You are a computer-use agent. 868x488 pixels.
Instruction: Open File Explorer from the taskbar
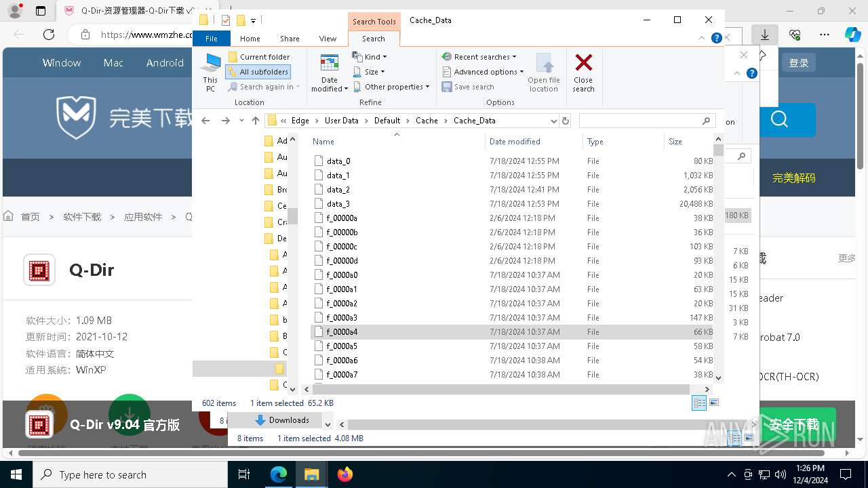pyautogui.click(x=311, y=474)
